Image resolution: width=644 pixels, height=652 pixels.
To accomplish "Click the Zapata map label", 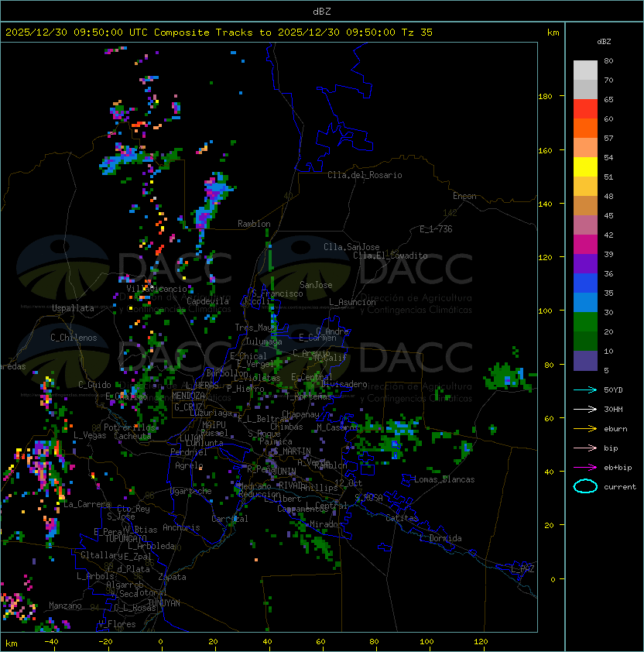I will (x=172, y=577).
